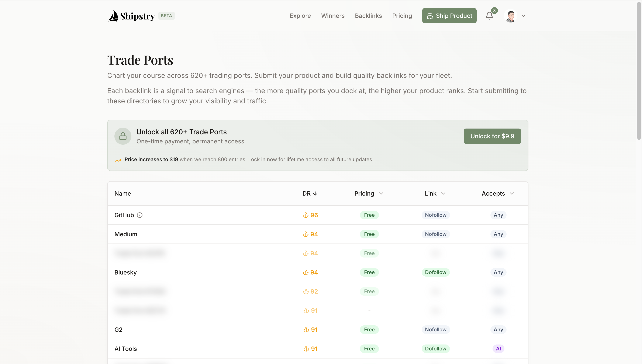Click Unlock for $9.9 button

pyautogui.click(x=492, y=136)
